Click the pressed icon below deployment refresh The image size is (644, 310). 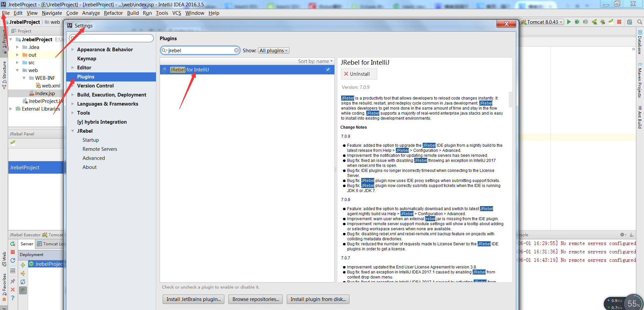click(x=23, y=290)
